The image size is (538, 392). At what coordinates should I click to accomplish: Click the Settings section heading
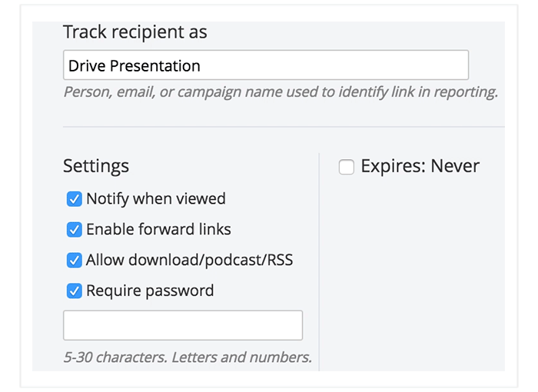[96, 166]
